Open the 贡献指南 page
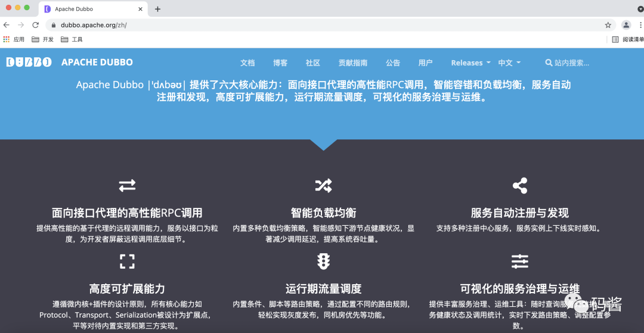644x333 pixels. [353, 63]
